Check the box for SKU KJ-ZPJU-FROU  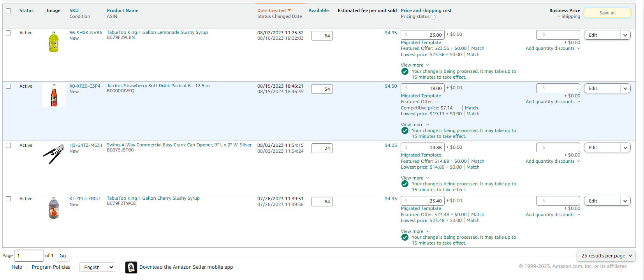coord(8,199)
